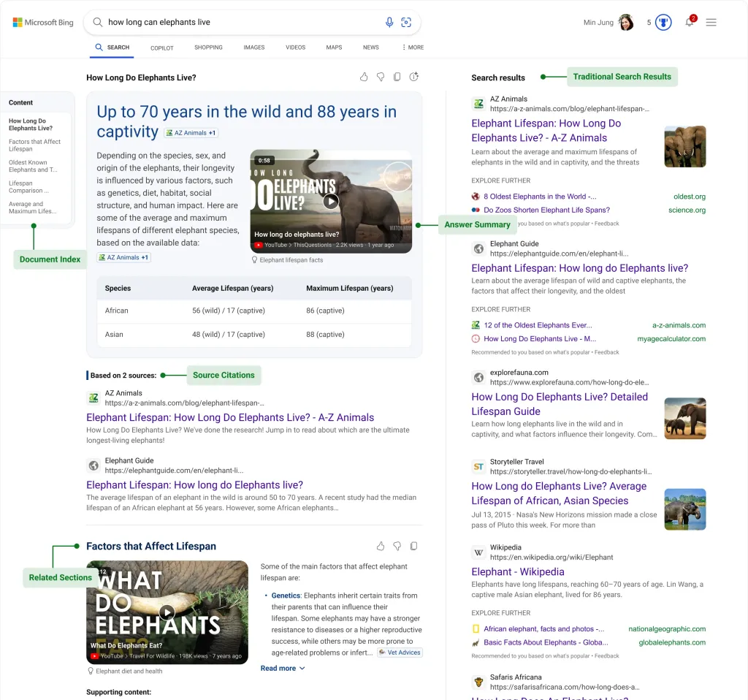Play the What Do Elephants Eat video
Viewport: 748px width, 700px height.
click(167, 612)
